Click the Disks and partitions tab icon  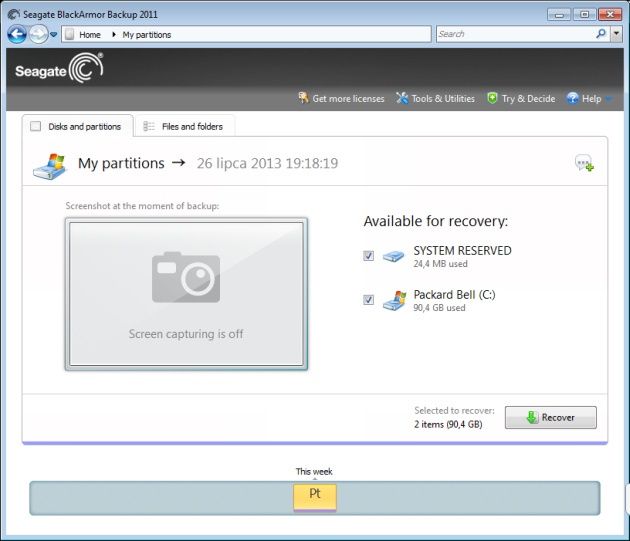tap(35, 126)
